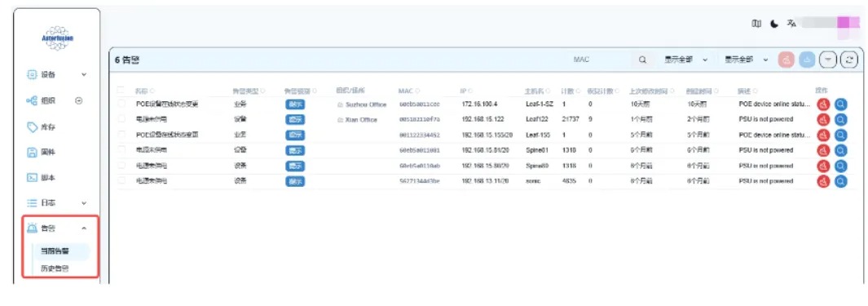Viewport: 868px width, 306px height.
Task: Click the 提示 badge in the Leaf-1-SZ row
Action: tap(295, 104)
